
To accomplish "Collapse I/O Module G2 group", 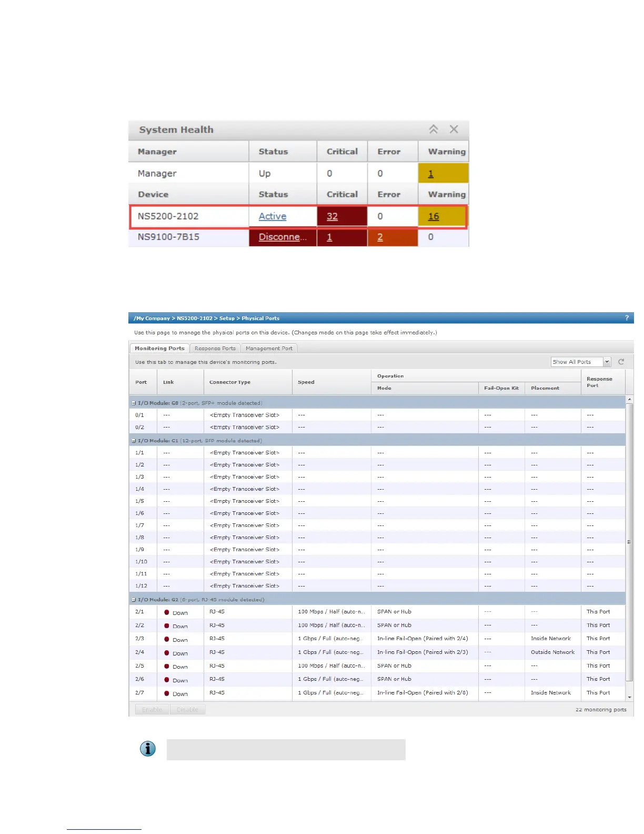I will [x=134, y=600].
